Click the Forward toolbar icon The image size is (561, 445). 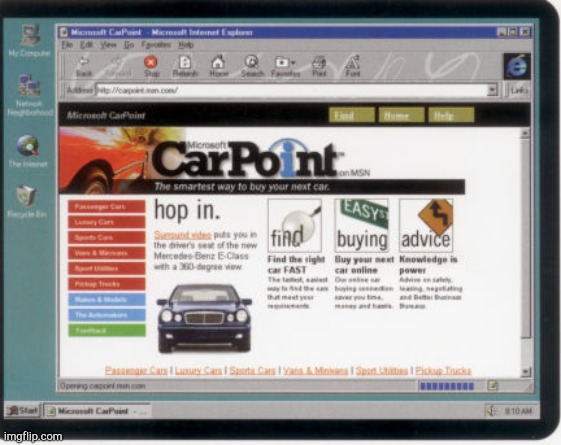pos(118,66)
